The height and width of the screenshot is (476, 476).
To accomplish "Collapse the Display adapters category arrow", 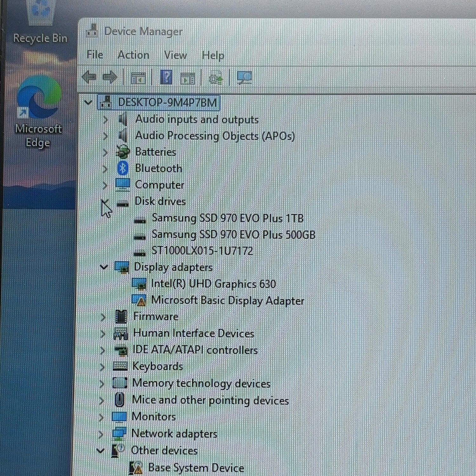I will coord(104,267).
